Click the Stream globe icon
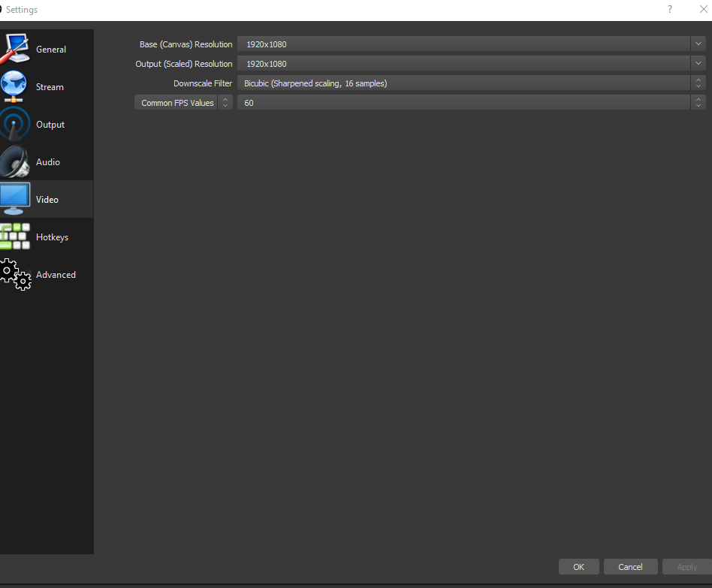The width and height of the screenshot is (712, 588). 14,86
